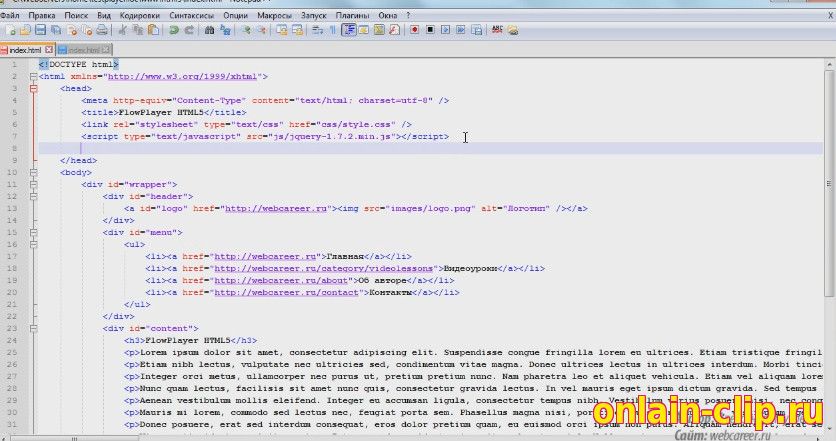
Task: Create a new document with toolbar icon
Action: click(10, 30)
